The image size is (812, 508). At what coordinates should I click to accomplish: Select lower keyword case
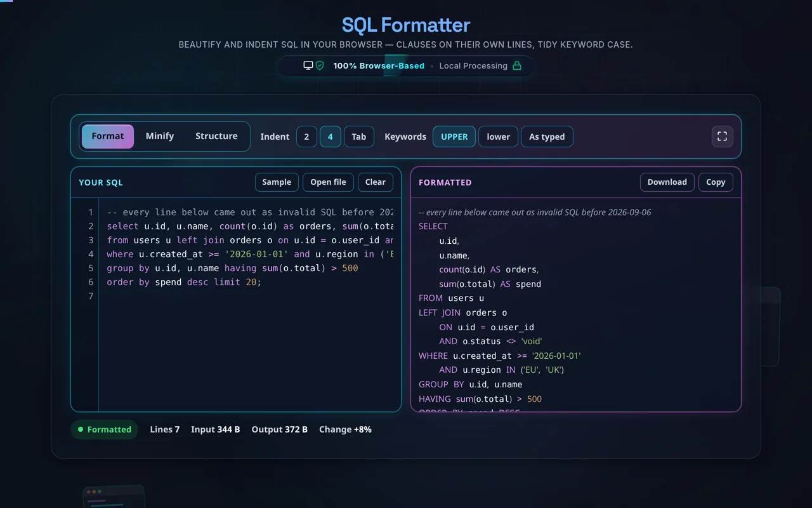coord(498,137)
